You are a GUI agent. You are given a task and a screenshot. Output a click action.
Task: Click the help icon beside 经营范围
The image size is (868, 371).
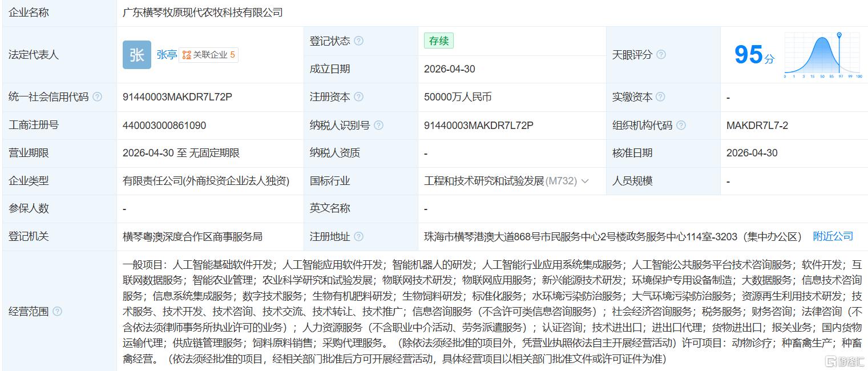[x=57, y=312]
